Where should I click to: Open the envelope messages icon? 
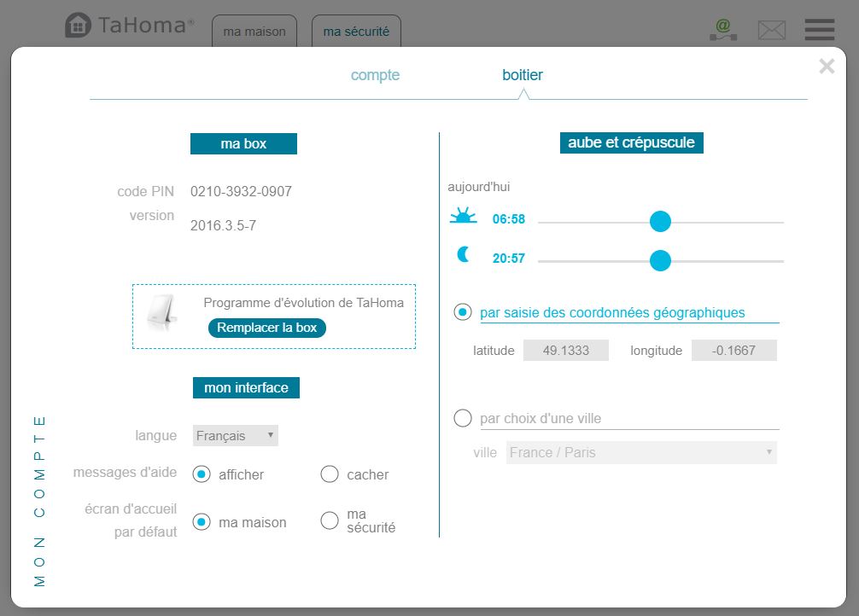[x=771, y=31]
